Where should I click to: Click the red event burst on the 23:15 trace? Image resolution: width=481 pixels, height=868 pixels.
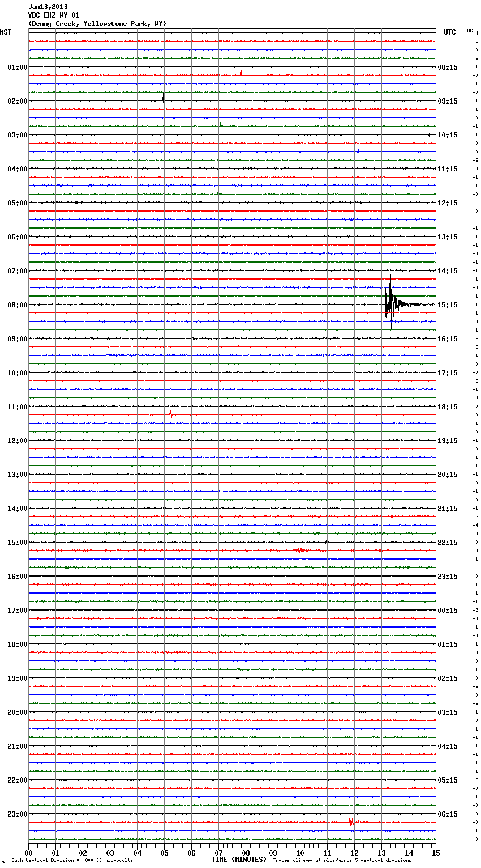[x=351, y=822]
